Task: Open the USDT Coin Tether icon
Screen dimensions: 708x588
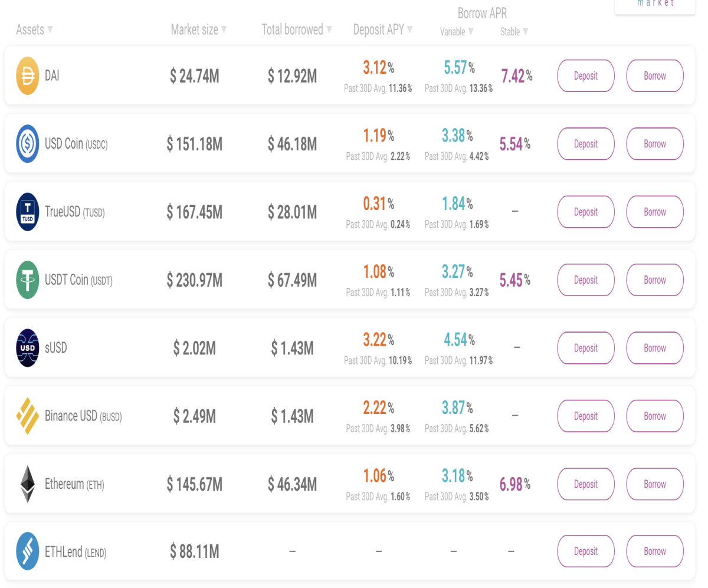Action: click(28, 280)
